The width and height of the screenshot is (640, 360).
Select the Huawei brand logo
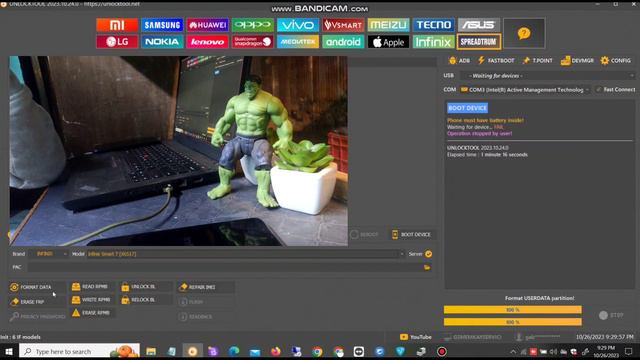[x=208, y=25]
